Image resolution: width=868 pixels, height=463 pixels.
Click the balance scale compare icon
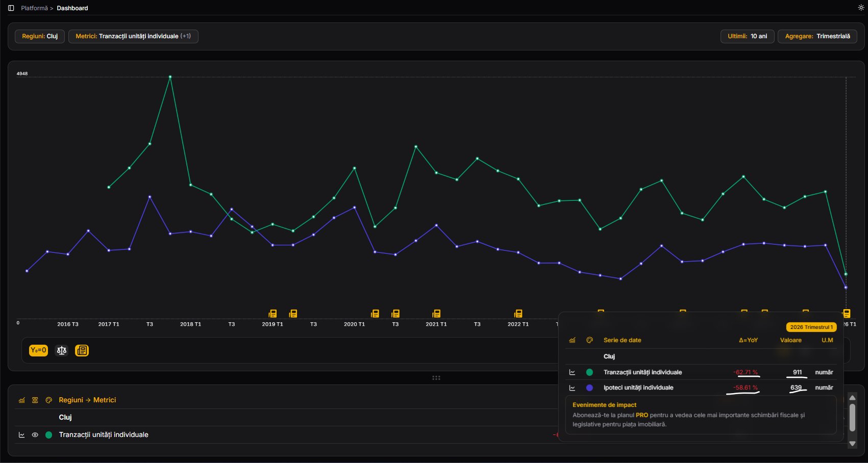62,350
